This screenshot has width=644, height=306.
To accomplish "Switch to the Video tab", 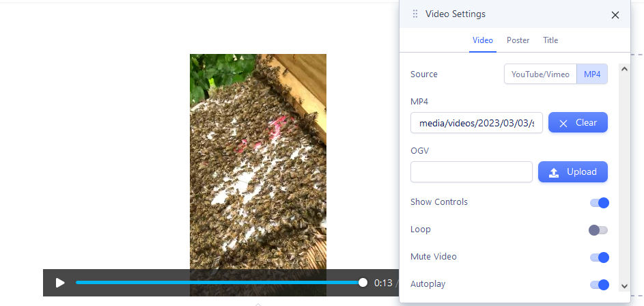I will coord(483,40).
